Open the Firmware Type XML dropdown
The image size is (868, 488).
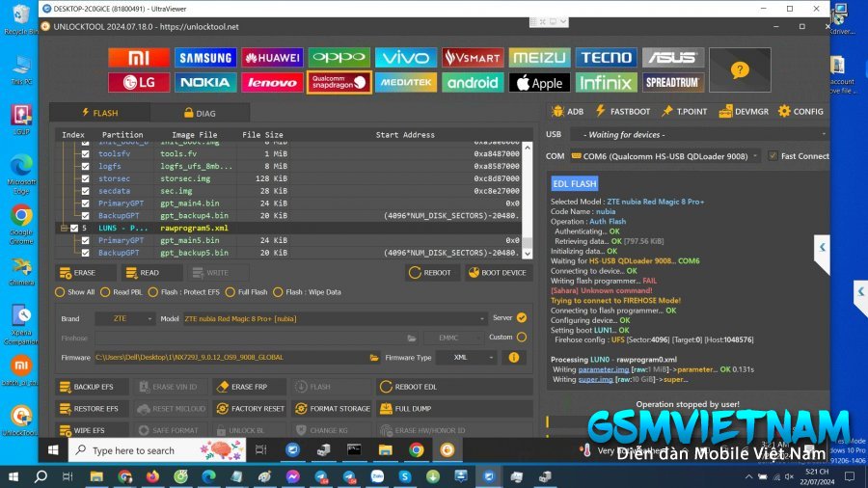pyautogui.click(x=466, y=358)
